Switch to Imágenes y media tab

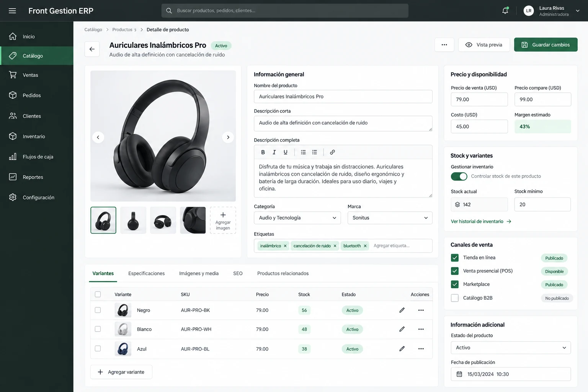click(x=199, y=273)
